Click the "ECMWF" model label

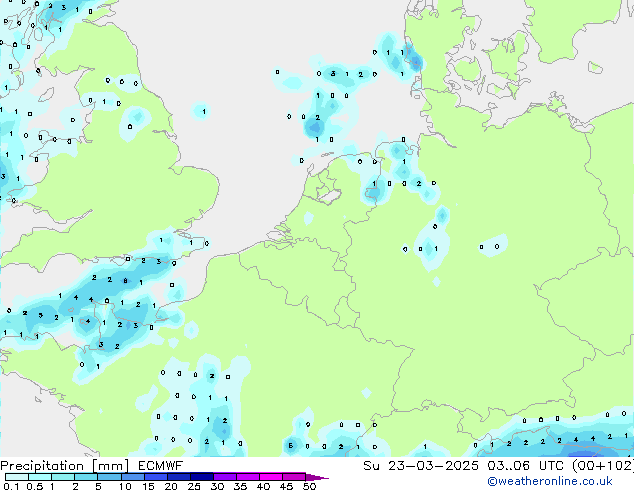coord(161,466)
